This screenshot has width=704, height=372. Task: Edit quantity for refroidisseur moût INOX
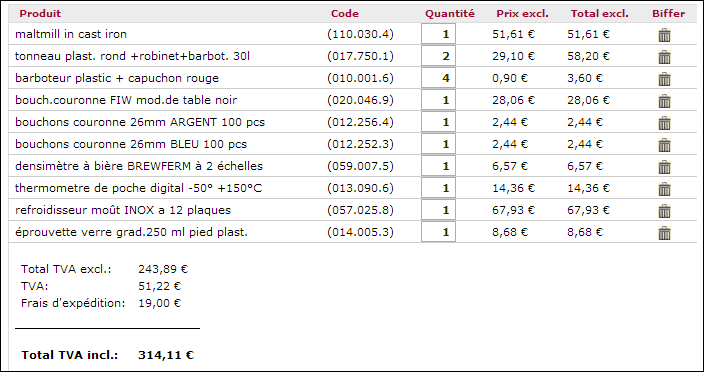pyautogui.click(x=438, y=210)
